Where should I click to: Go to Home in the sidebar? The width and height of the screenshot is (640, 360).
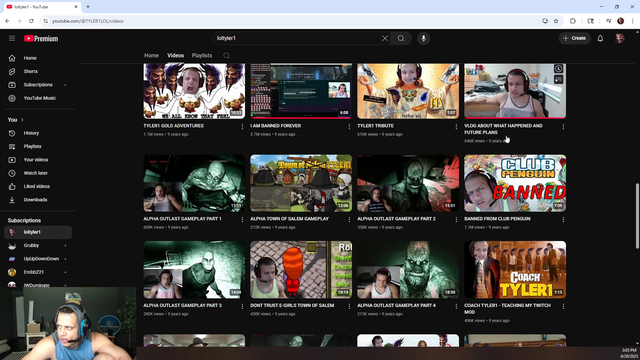pos(38,58)
